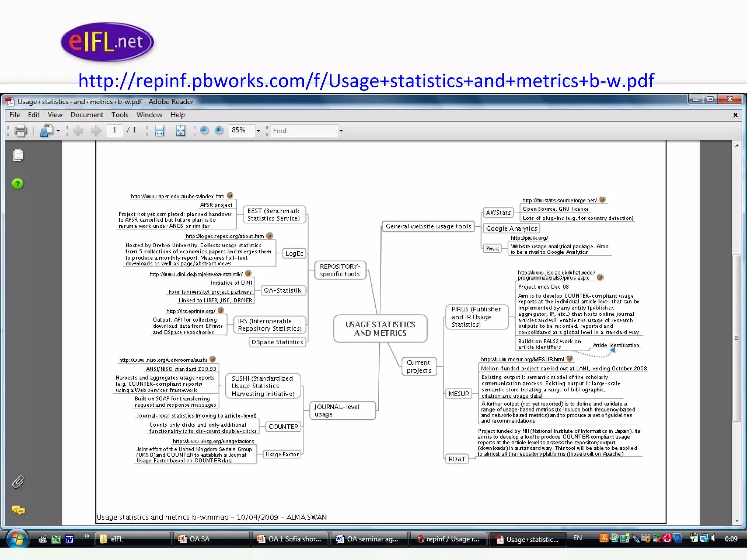The height and width of the screenshot is (560, 747).
Task: Click the repinf.pbworks.com PDF hyperlink
Action: (366, 81)
